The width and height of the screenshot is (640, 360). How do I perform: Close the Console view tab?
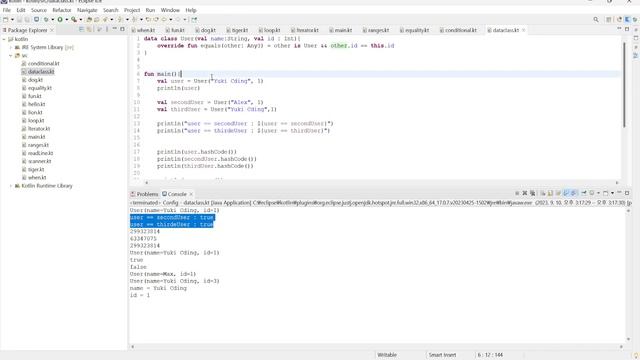tap(191, 194)
